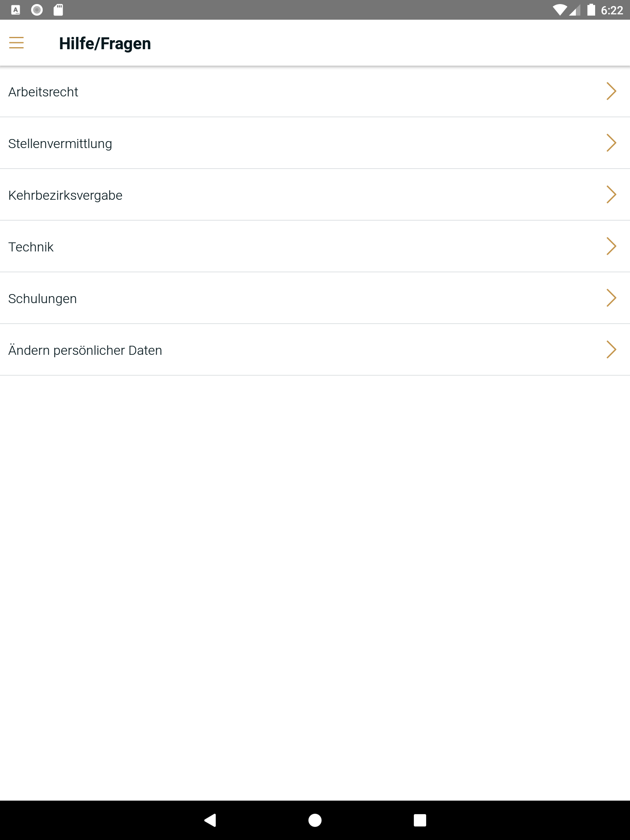
Task: Tap the keyboard input notification icon
Action: coord(16,10)
